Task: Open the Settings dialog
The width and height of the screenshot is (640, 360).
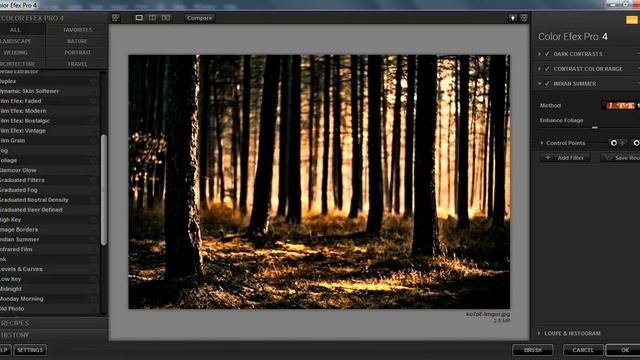Action: point(30,350)
